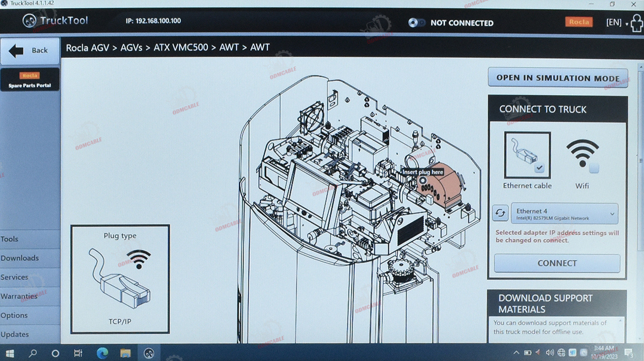This screenshot has width=644, height=361.
Task: Click DOWNLOAD SUPPORT MATERIALS heading
Action: (546, 304)
